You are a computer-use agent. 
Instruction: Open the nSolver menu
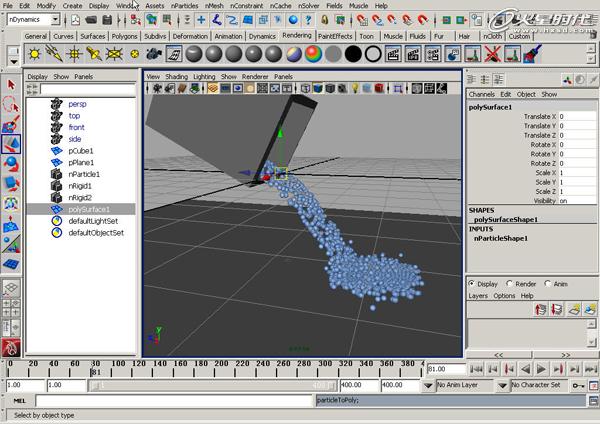pos(309,6)
